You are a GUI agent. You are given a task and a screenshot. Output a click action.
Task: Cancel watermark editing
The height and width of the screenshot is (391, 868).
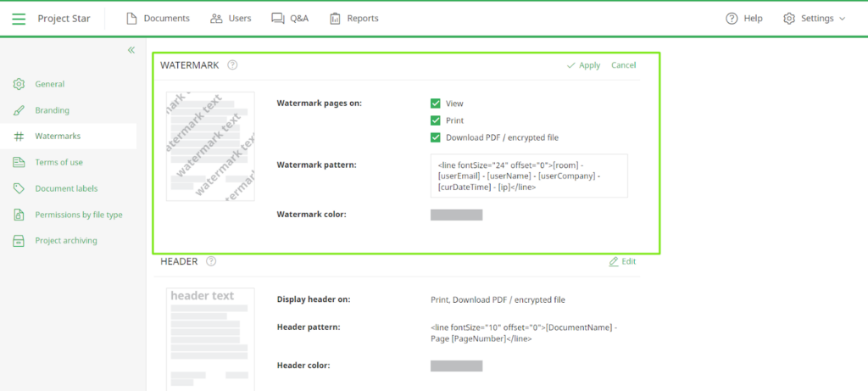point(623,65)
